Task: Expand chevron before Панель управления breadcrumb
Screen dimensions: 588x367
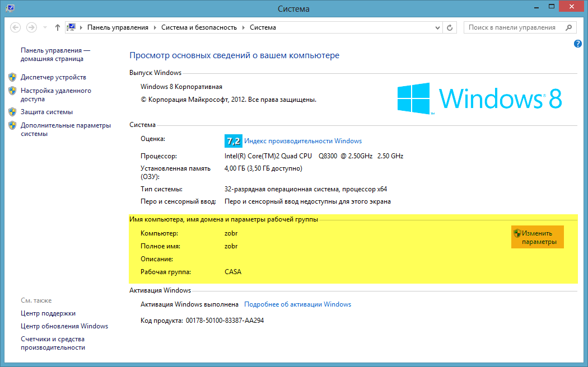Action: point(81,28)
